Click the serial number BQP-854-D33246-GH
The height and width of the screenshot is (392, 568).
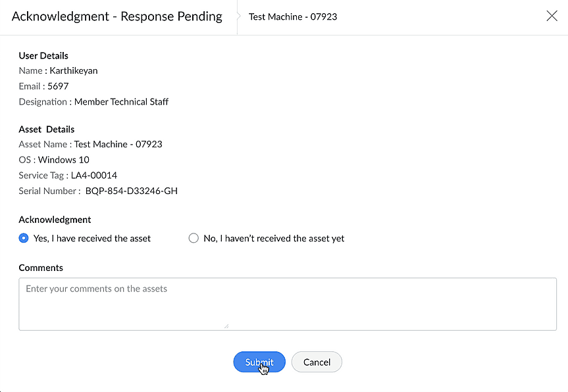click(x=132, y=191)
